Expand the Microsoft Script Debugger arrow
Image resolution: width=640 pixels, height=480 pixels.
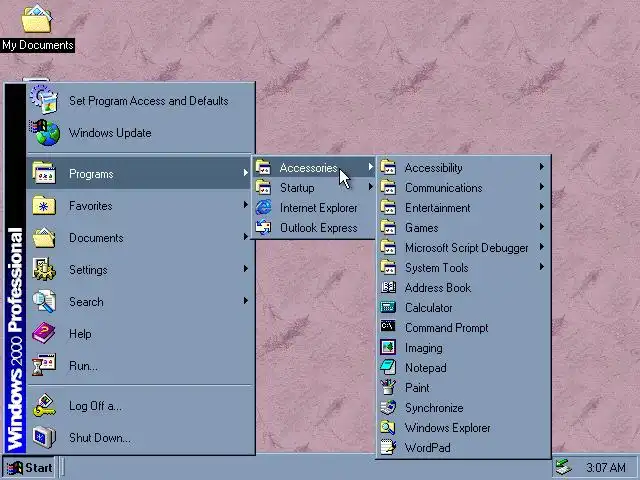tap(542, 247)
